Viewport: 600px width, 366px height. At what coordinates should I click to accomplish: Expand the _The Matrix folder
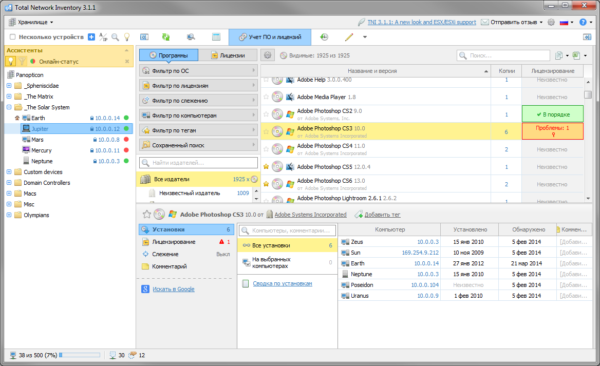point(9,96)
